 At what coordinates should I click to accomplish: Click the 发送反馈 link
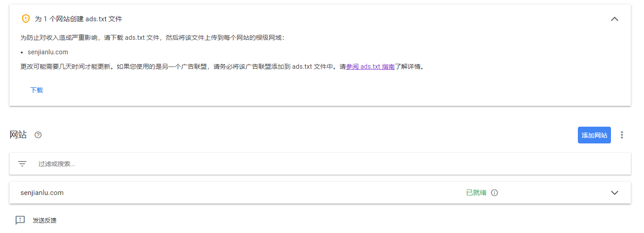tap(44, 220)
